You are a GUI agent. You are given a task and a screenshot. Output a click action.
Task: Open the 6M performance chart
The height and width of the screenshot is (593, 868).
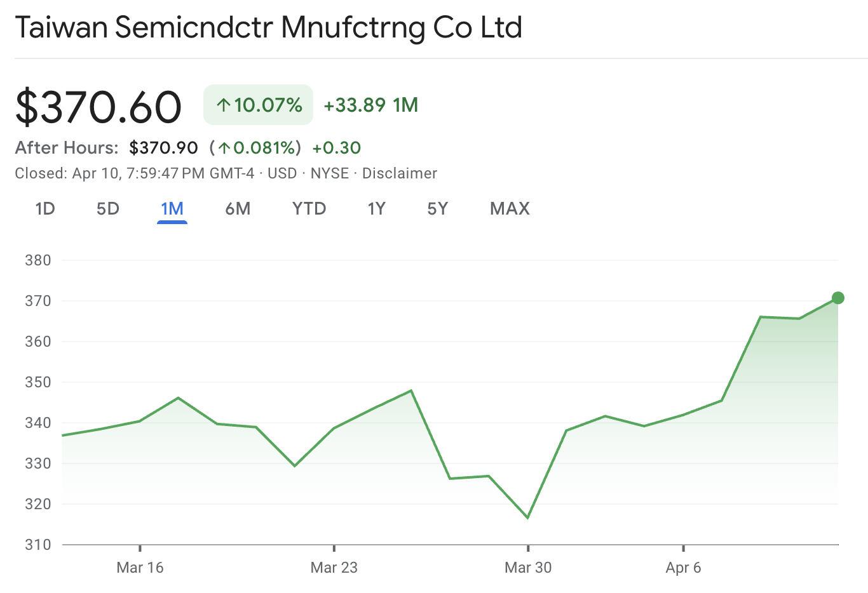coord(238,208)
